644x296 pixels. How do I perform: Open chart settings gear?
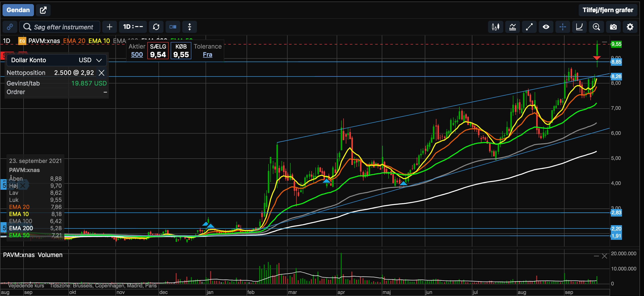tap(630, 27)
